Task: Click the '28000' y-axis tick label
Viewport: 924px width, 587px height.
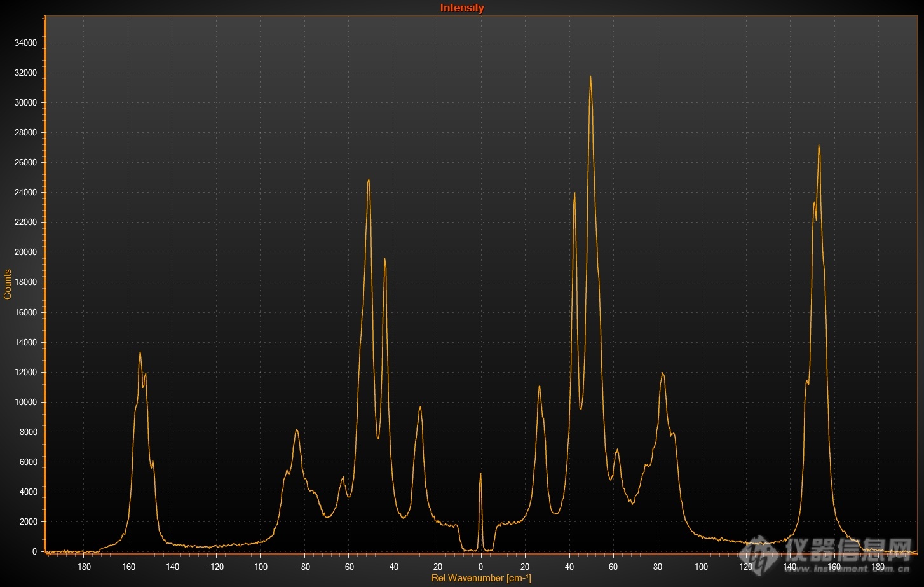Action: [x=26, y=132]
